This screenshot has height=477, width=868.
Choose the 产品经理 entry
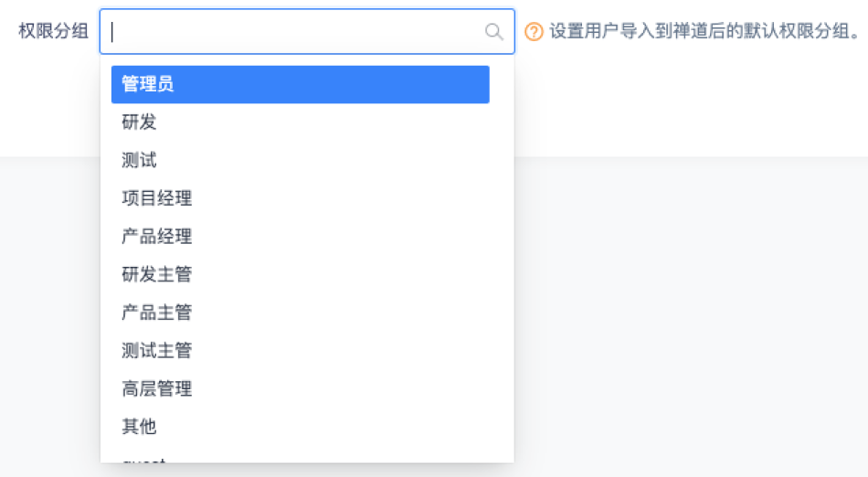tap(156, 237)
